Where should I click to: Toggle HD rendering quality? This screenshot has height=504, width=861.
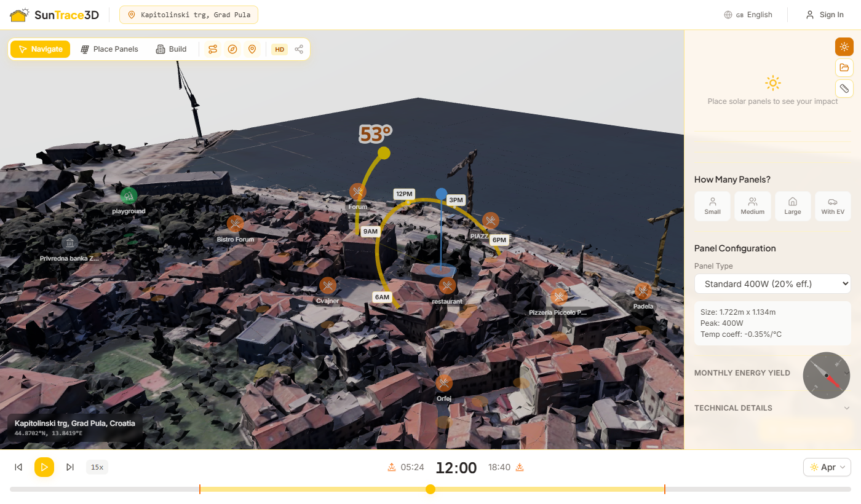[279, 49]
